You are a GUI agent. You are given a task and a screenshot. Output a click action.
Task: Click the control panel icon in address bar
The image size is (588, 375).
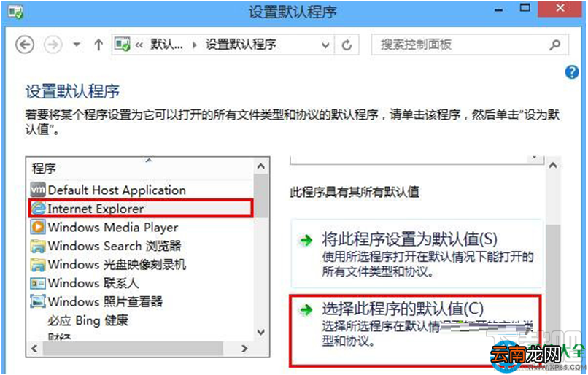pos(123,45)
